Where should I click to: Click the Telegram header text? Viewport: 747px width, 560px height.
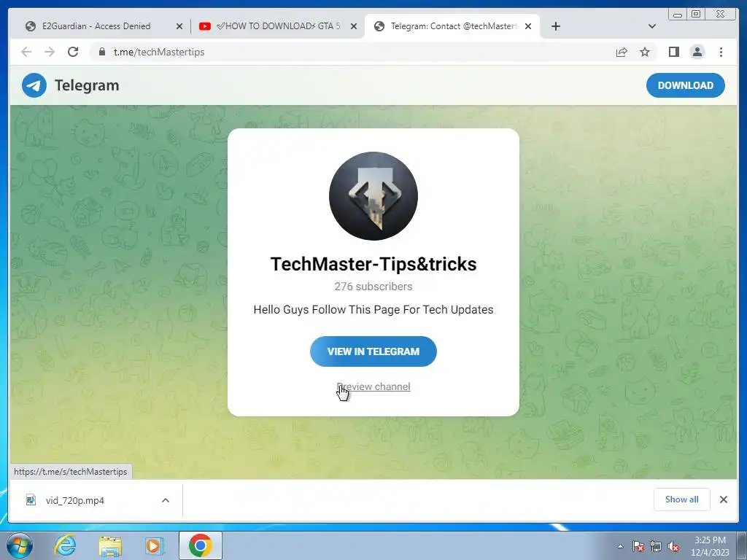click(x=87, y=85)
